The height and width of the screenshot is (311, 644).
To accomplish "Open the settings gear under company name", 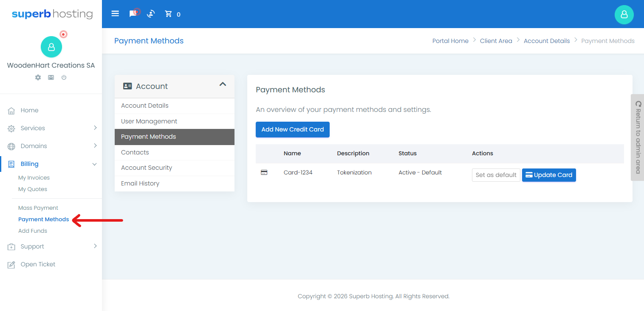I will (x=38, y=77).
